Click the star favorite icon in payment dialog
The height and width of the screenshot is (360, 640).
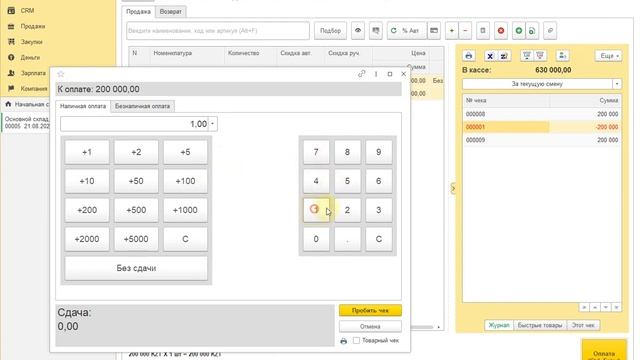[x=61, y=74]
